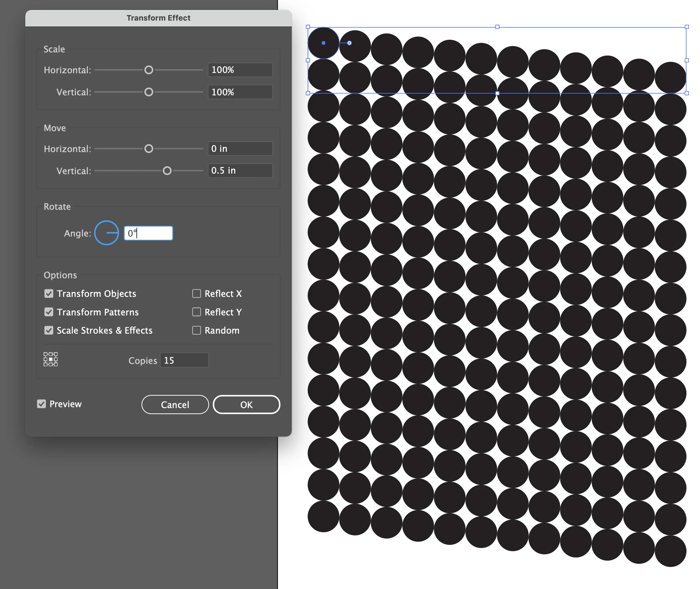This screenshot has width=700, height=589.
Task: Turn off the Preview checkbox
Action: 41,404
